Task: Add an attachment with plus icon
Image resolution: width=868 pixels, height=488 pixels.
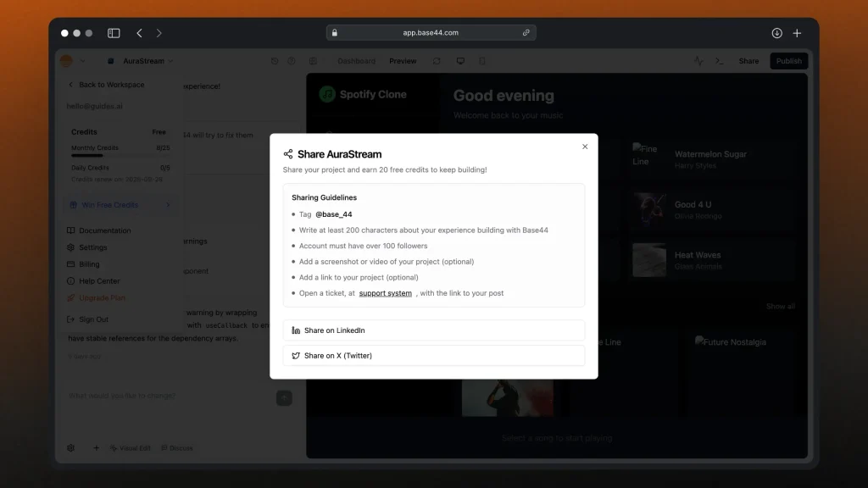Action: (96, 448)
